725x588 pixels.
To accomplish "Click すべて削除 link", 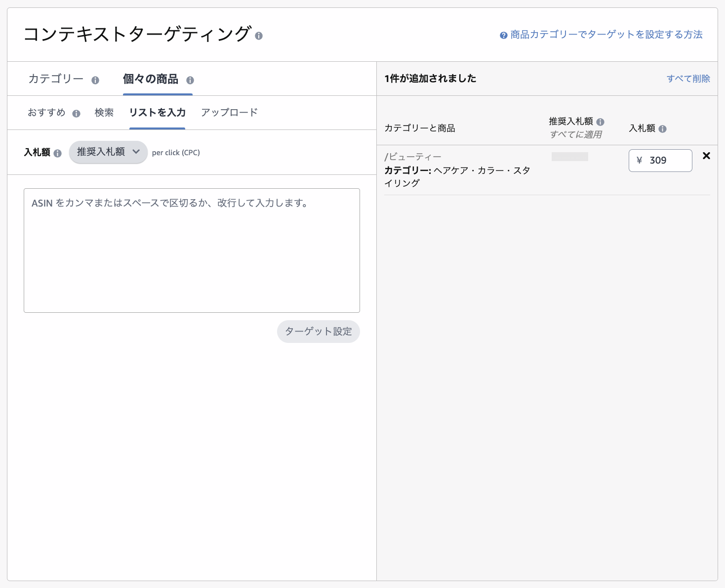I will point(688,79).
